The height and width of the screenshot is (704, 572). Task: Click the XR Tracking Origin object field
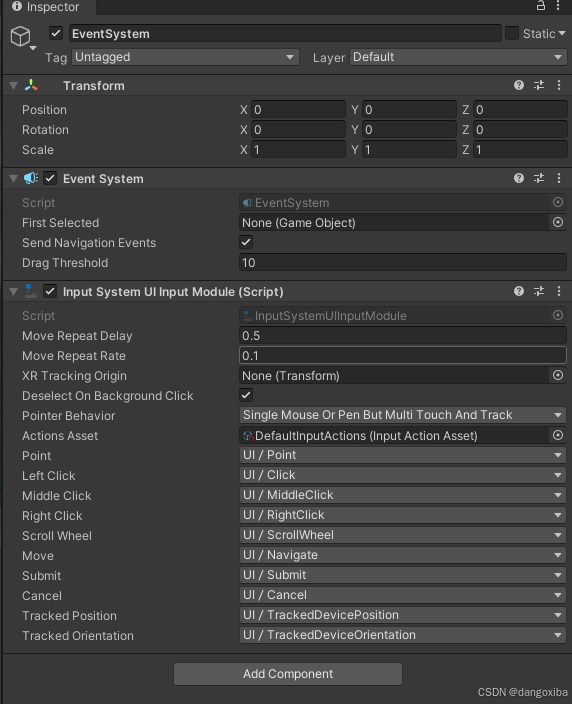[394, 375]
